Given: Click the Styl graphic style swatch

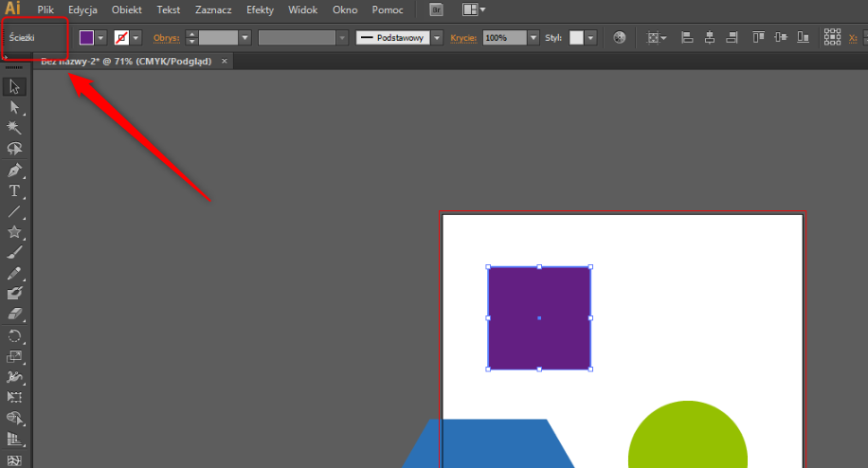Looking at the screenshot, I should [x=576, y=38].
